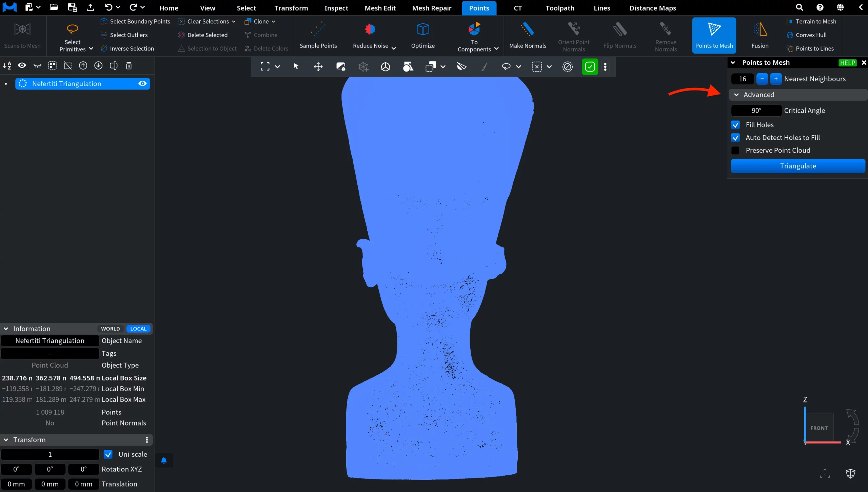The height and width of the screenshot is (492, 868).
Task: Toggle the green checkmark viewport button
Action: pyautogui.click(x=590, y=66)
